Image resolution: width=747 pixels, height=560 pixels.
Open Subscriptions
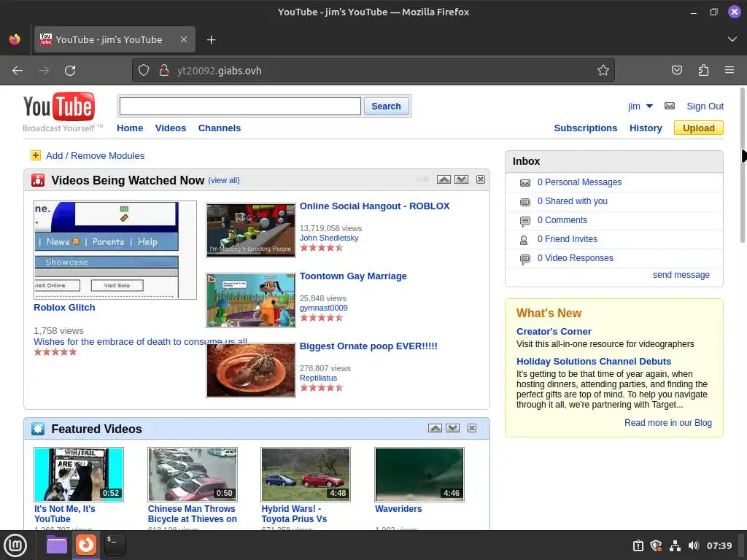tap(586, 128)
